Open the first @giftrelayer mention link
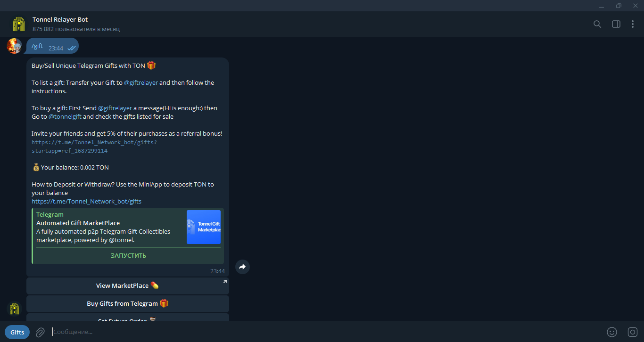Viewport: 644px width, 342px height. [141, 82]
